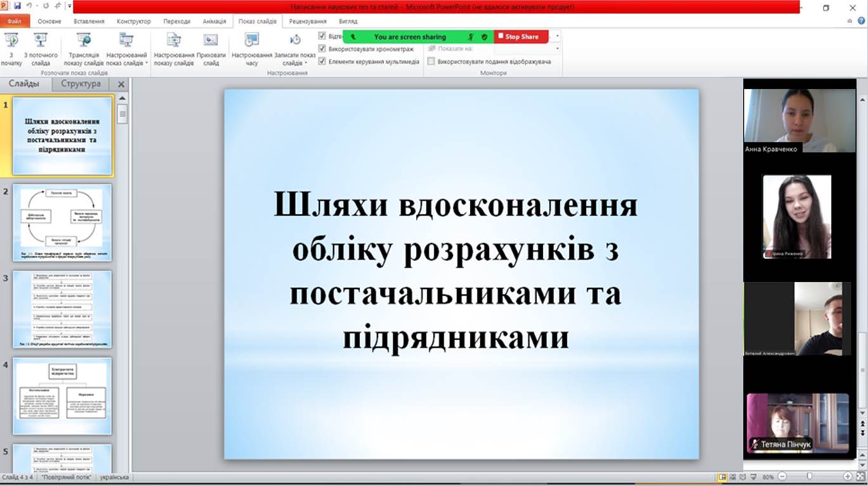Click the microphone icon in sharing bar
This screenshot has height=486, width=868.
point(471,37)
